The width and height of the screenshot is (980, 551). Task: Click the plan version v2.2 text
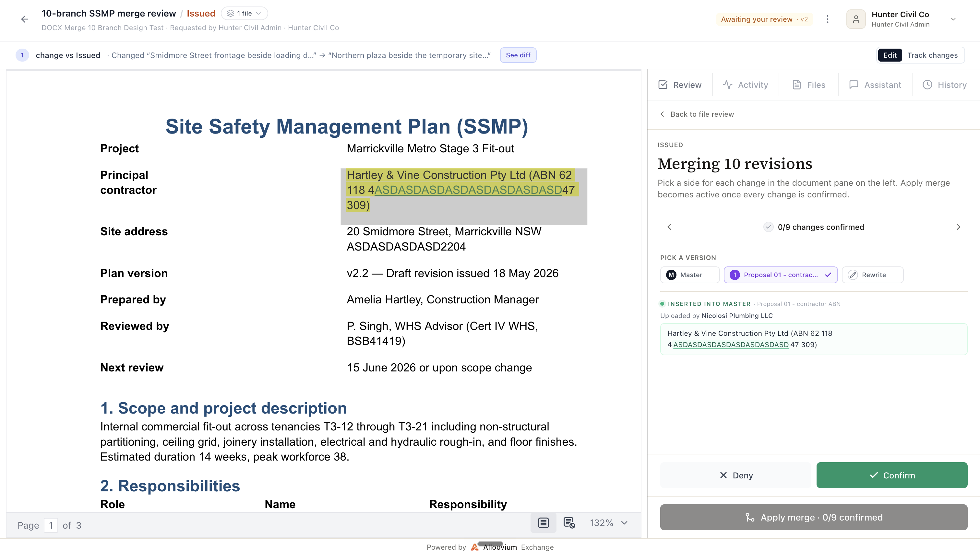pyautogui.click(x=452, y=273)
